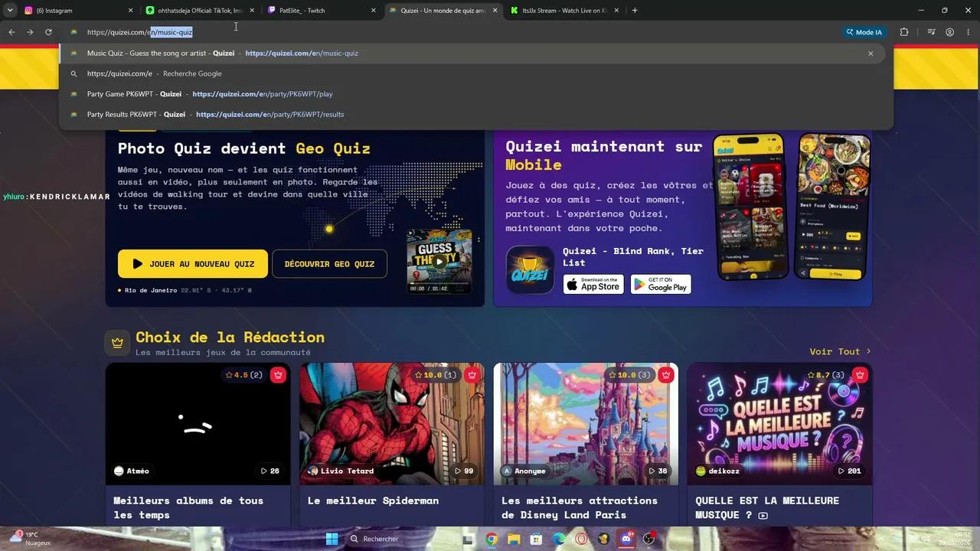Open Le meilleur Spiderman card thumbnail
Viewport: 980px width, 551px height.
point(392,424)
